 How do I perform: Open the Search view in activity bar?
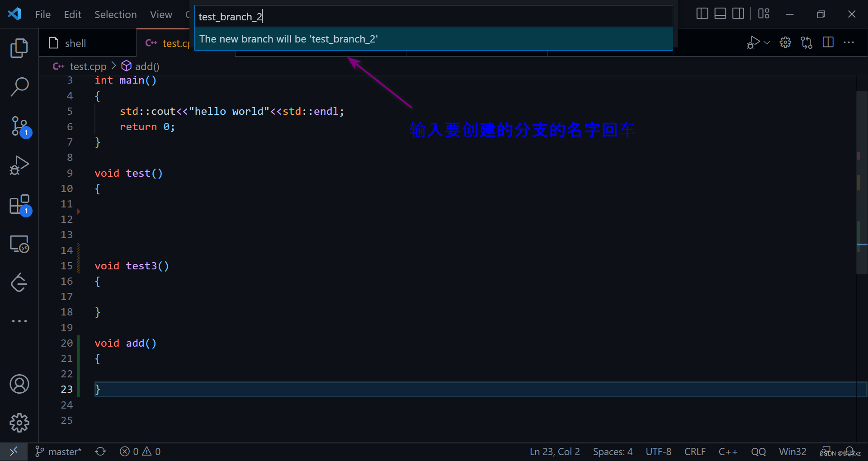click(x=19, y=86)
